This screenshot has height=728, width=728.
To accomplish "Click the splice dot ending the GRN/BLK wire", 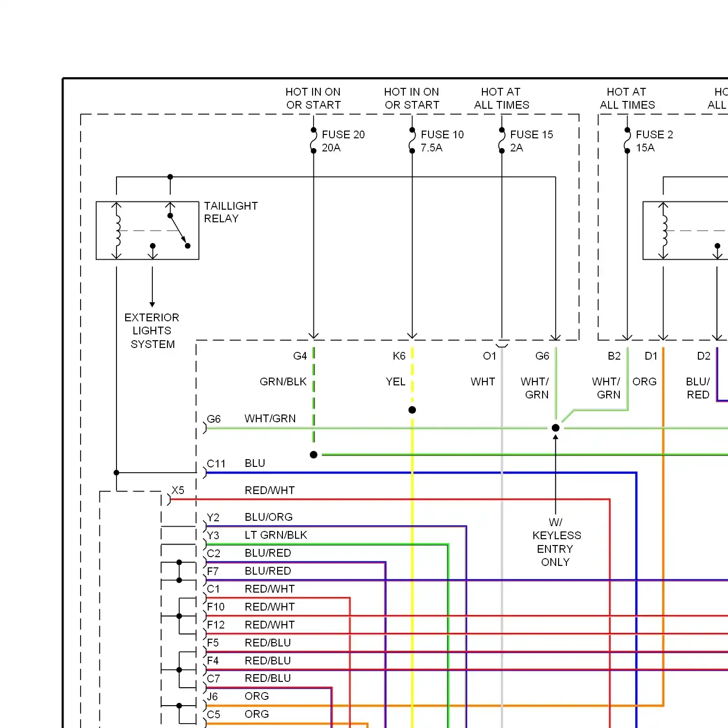I will tap(314, 455).
